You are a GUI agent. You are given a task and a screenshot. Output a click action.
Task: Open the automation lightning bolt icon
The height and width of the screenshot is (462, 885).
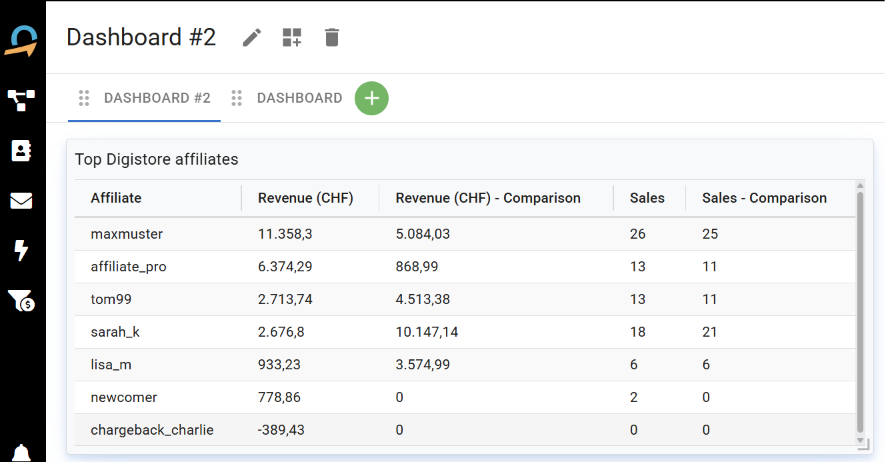tap(21, 250)
